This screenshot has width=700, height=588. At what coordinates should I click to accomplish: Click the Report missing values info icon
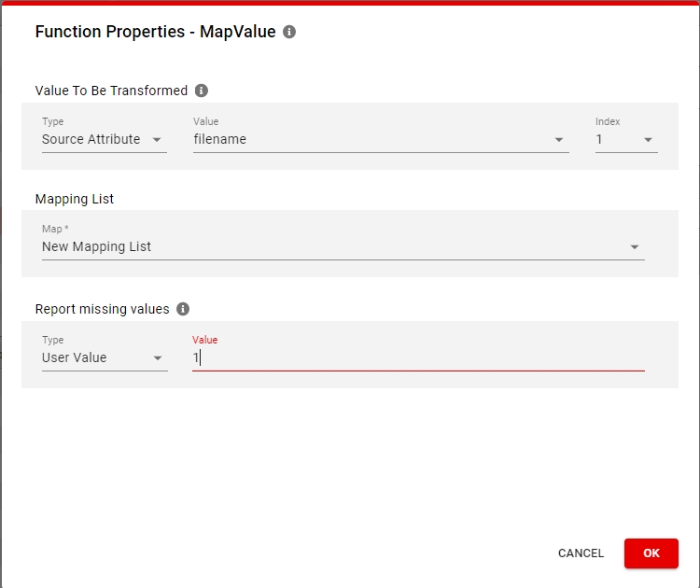(x=183, y=309)
